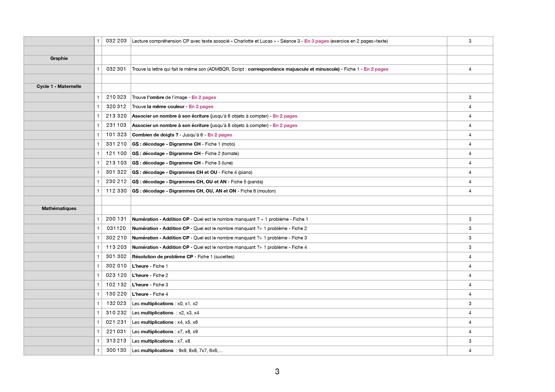Screen dimensions: 555x392
Task: Select code 031120
Action: tap(116, 228)
